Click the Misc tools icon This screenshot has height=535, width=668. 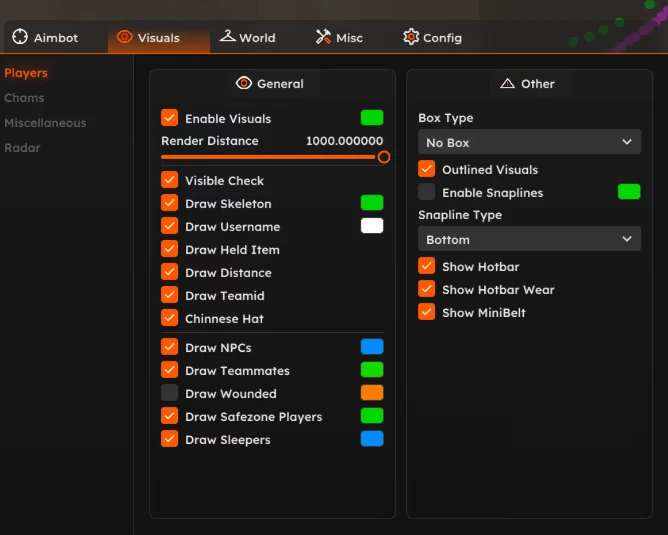(323, 37)
